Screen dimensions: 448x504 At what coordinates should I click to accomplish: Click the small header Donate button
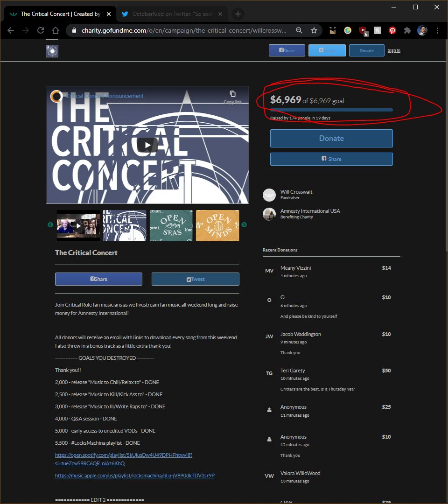coord(367,50)
